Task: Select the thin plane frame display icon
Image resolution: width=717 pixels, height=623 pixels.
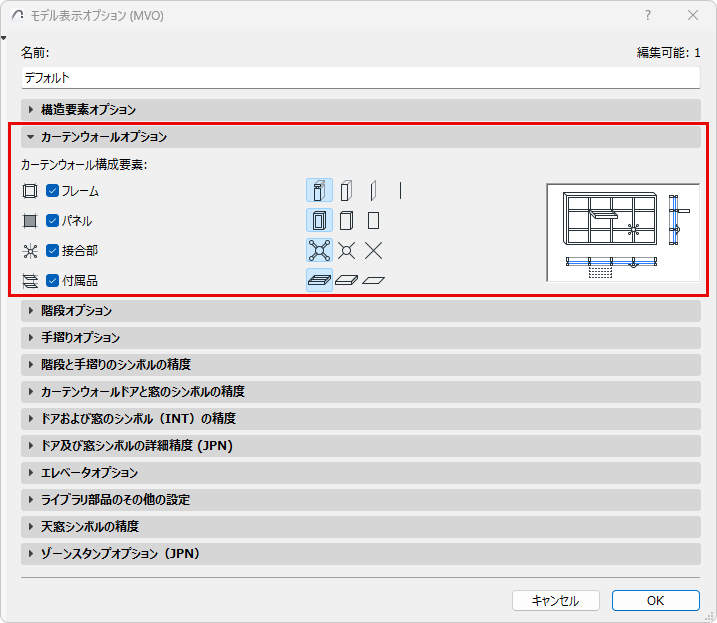Action: pyautogui.click(x=373, y=191)
